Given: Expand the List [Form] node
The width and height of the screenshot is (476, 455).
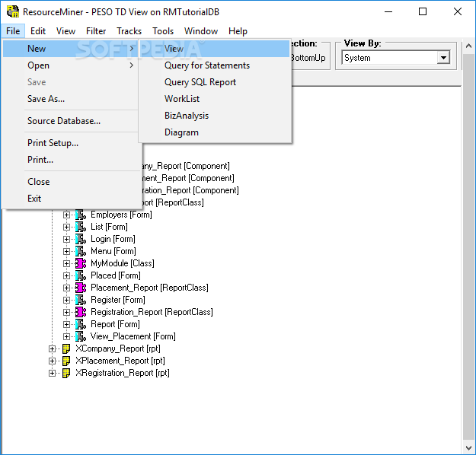Looking at the screenshot, I should [x=66, y=228].
